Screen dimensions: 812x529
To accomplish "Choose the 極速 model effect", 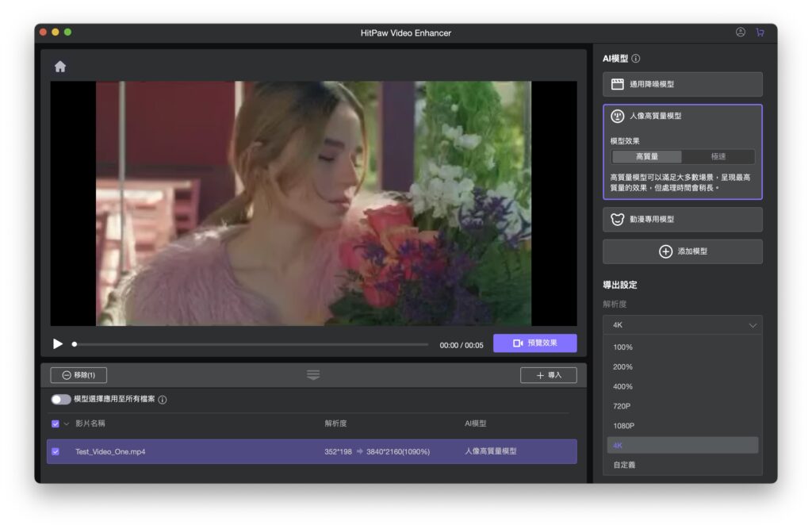I will [718, 156].
